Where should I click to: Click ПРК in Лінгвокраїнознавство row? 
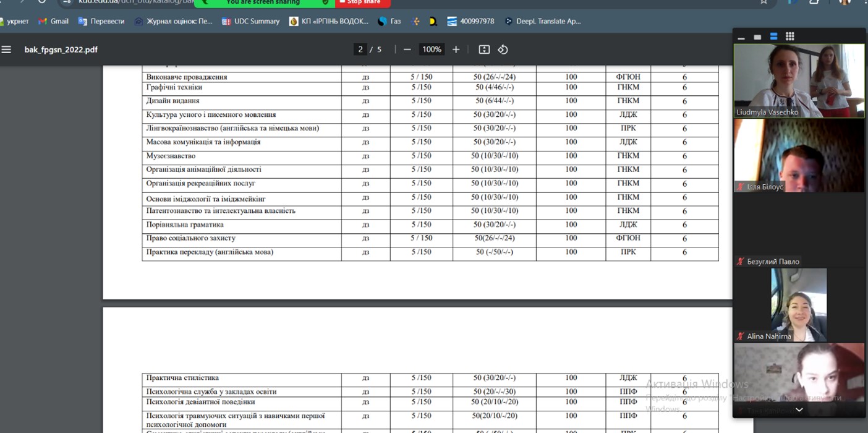point(628,128)
